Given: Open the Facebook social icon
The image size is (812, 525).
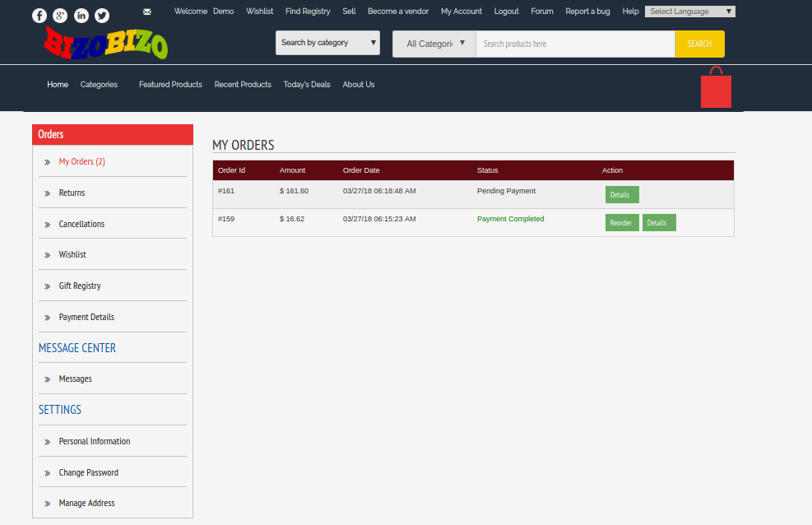Looking at the screenshot, I should point(39,16).
